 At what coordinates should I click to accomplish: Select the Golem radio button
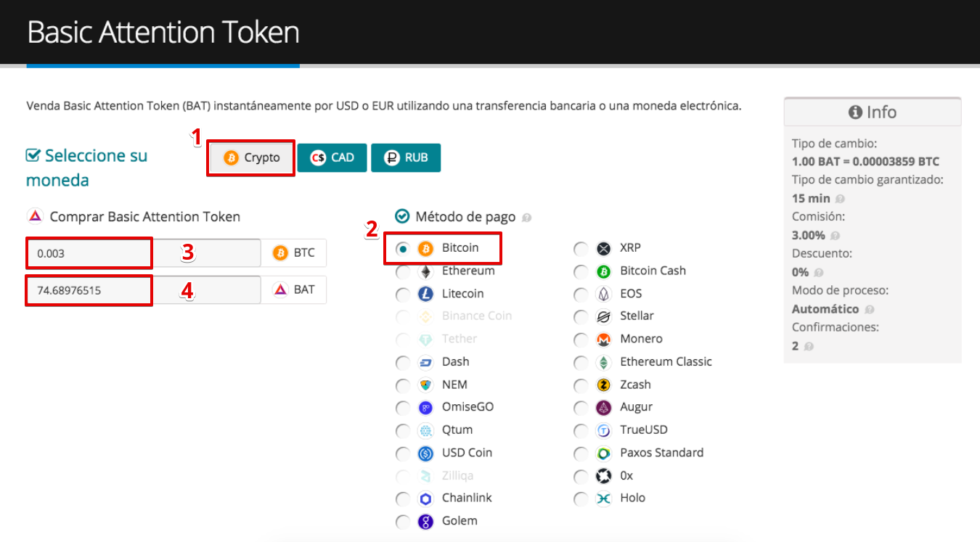click(x=403, y=521)
